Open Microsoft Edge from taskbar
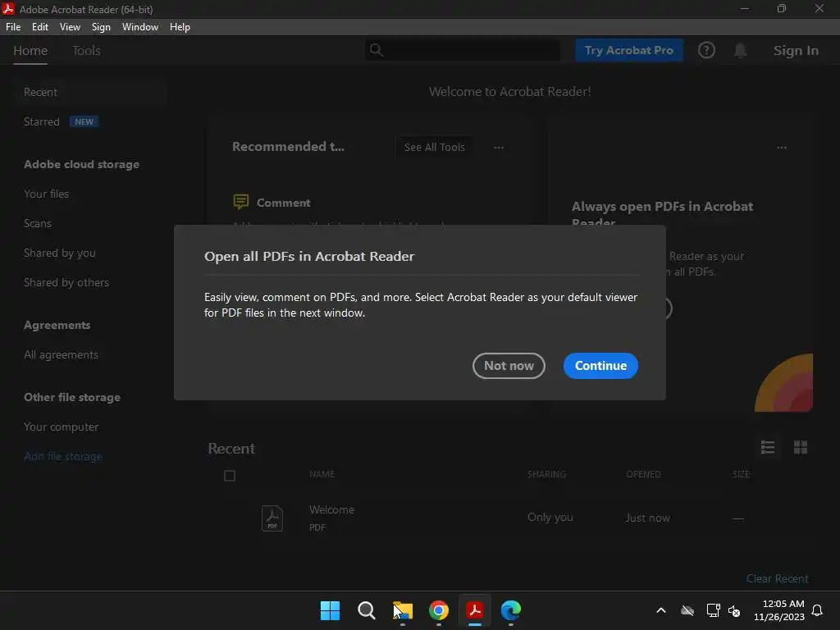840x630 pixels. [511, 610]
